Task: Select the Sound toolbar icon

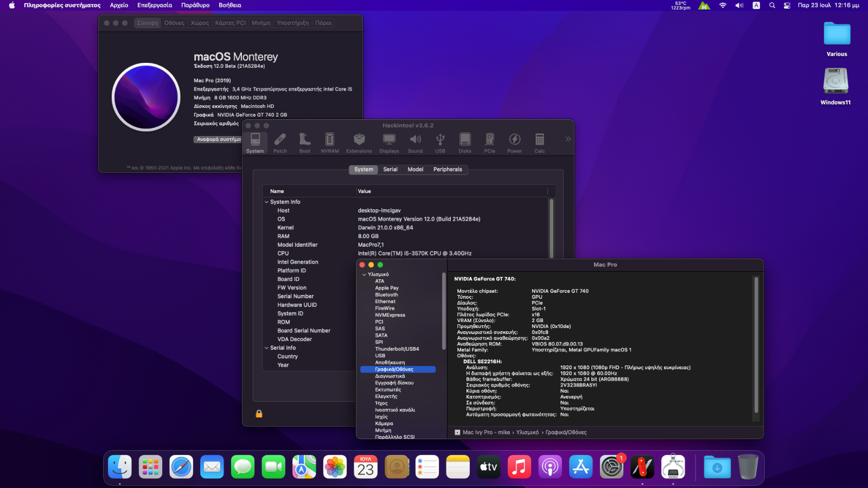Action: (416, 143)
